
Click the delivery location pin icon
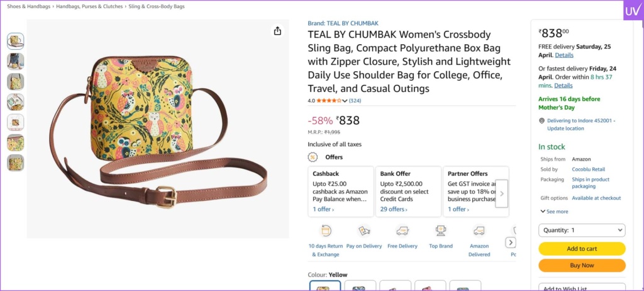coord(541,120)
